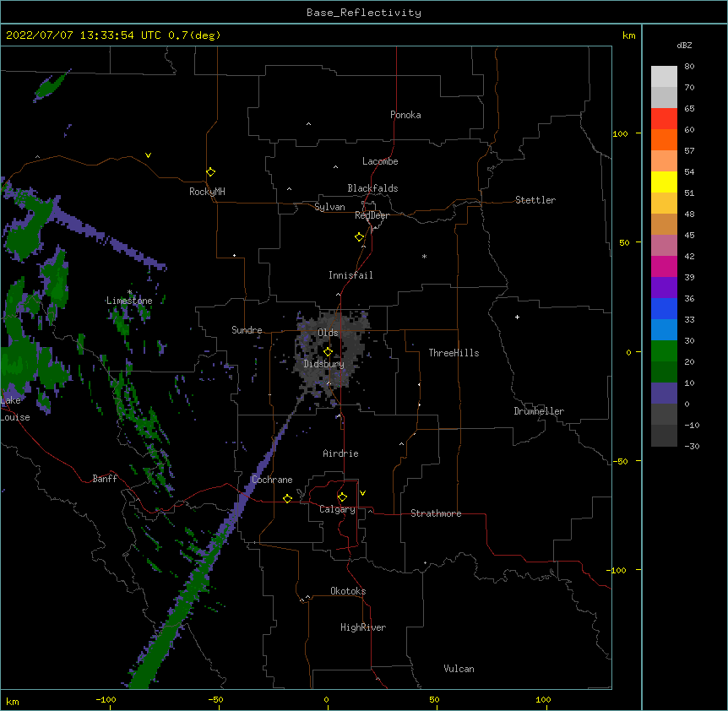Select the yellow diamond marker below Cochrane

pos(288,498)
